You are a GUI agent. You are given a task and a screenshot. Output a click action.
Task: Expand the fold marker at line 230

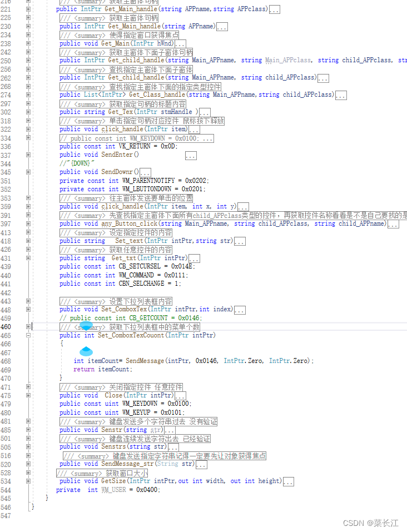coord(28,26)
